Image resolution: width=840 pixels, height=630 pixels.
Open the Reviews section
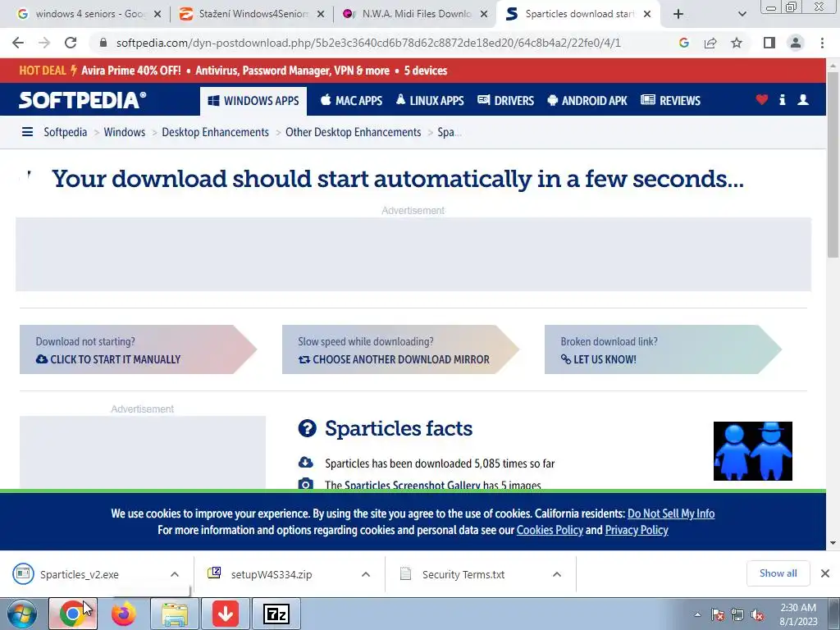pos(671,101)
